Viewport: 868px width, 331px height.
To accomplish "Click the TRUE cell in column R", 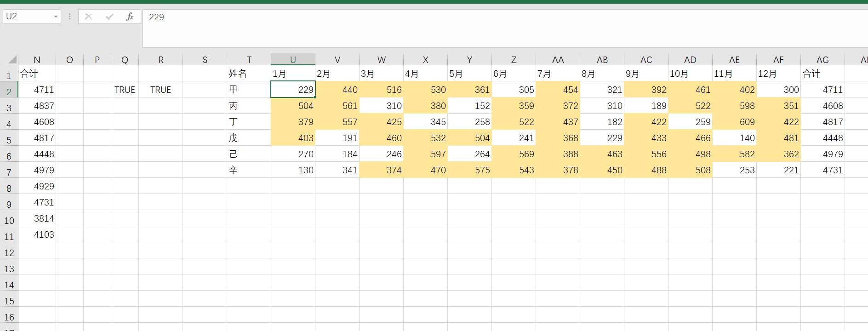I will pyautogui.click(x=160, y=90).
